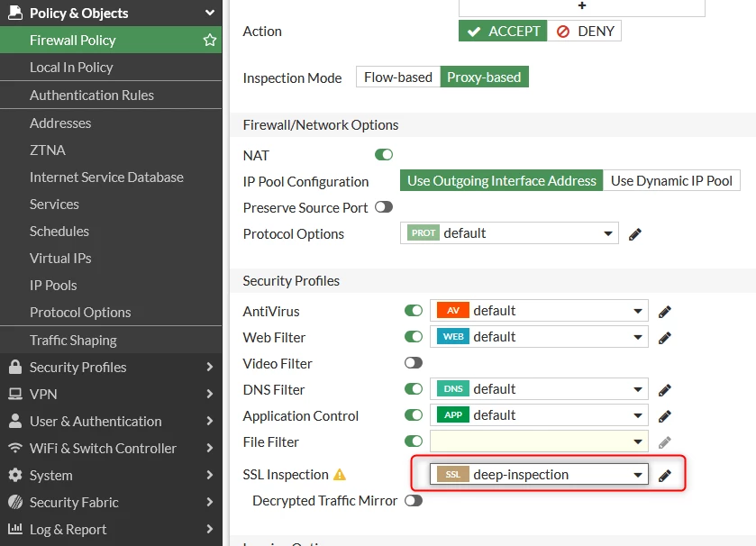Open the empty File Filter dropdown
Image resolution: width=756 pixels, height=546 pixels.
tap(539, 441)
